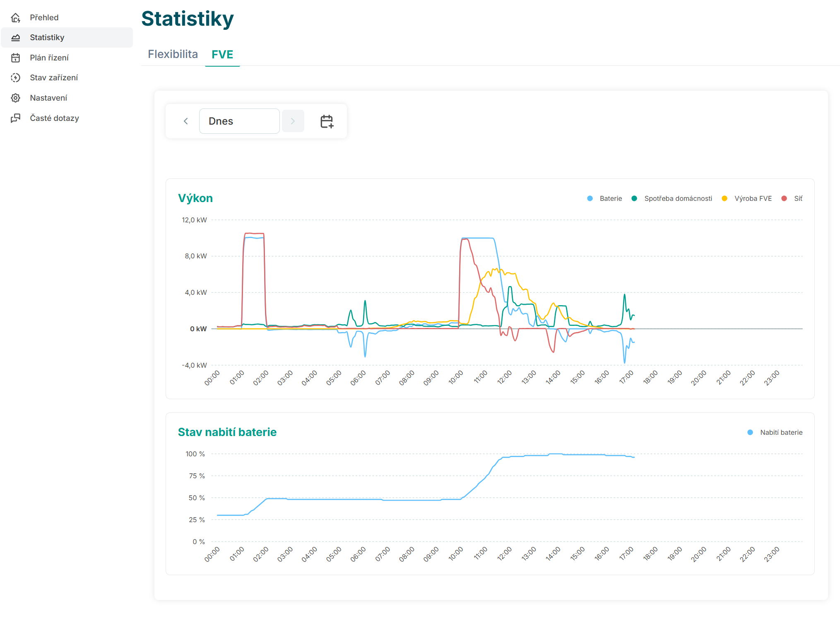Screen dimensions: 840x624
Task: Click the 12:00 label on Výkon chart
Action: point(505,378)
